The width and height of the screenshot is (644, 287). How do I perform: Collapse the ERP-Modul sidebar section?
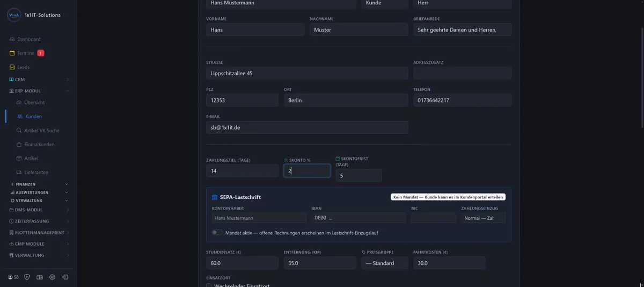click(68, 91)
